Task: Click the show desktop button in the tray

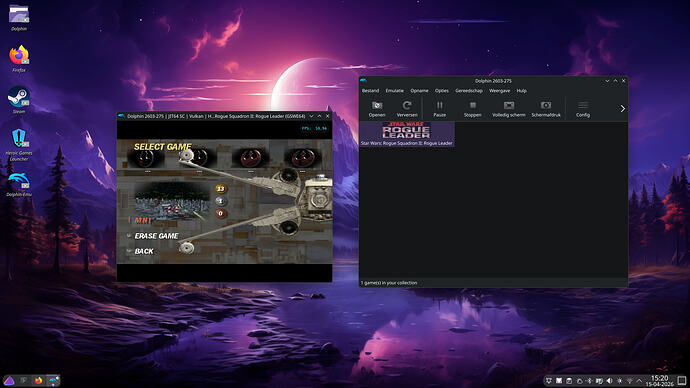Action: click(682, 380)
